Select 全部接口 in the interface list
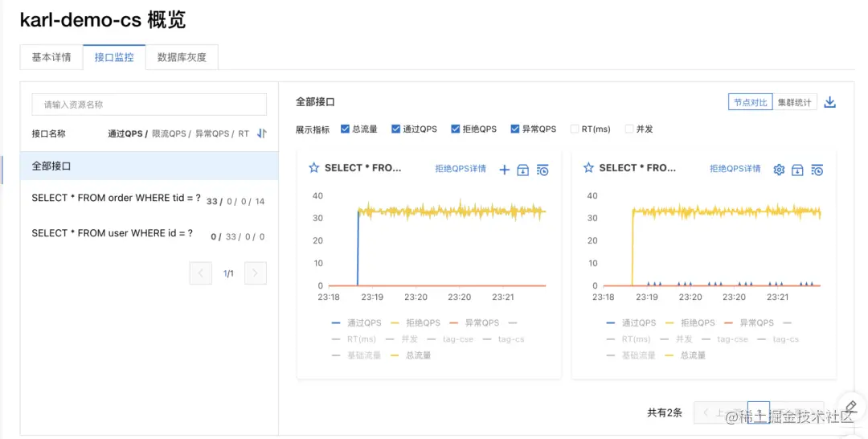The height and width of the screenshot is (439, 868). pyautogui.click(x=149, y=166)
